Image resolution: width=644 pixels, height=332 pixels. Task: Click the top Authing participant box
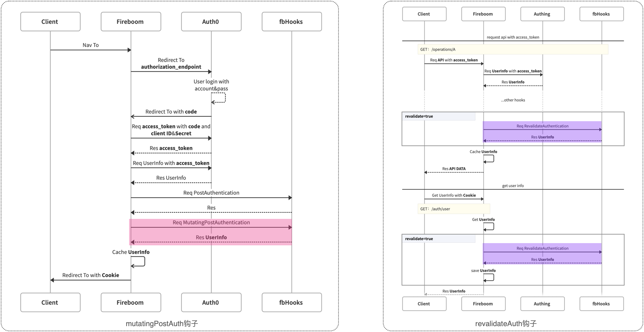(x=542, y=14)
